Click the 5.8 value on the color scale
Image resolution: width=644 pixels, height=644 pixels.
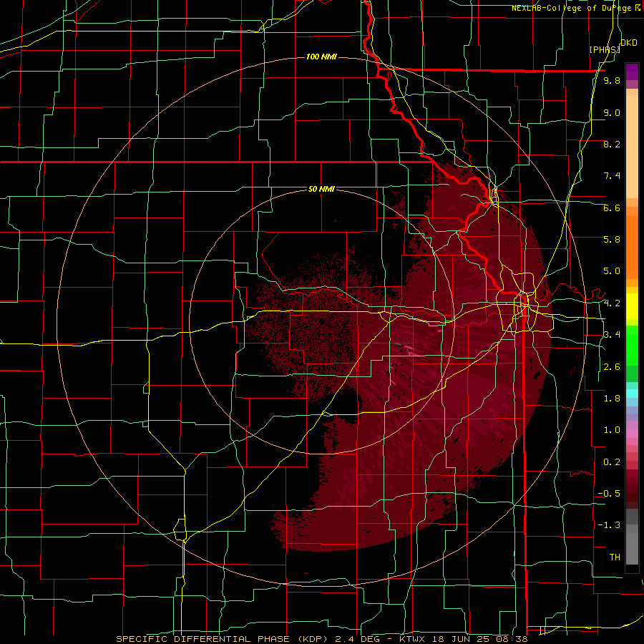pyautogui.click(x=612, y=240)
